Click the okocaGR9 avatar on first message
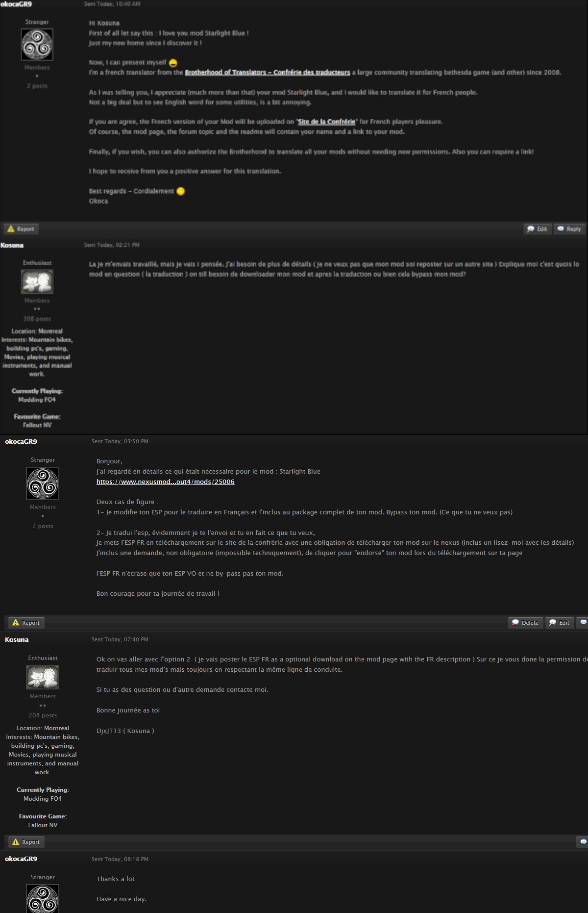Screen dimensions: 588x913 pos(37,44)
